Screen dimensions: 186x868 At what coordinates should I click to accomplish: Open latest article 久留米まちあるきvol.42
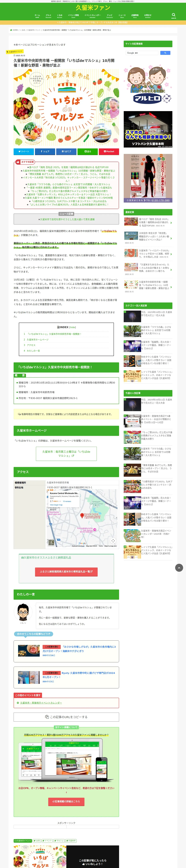148,269
